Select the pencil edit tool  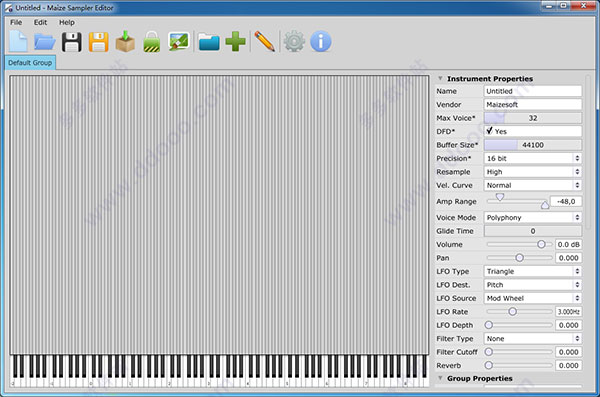coord(264,41)
